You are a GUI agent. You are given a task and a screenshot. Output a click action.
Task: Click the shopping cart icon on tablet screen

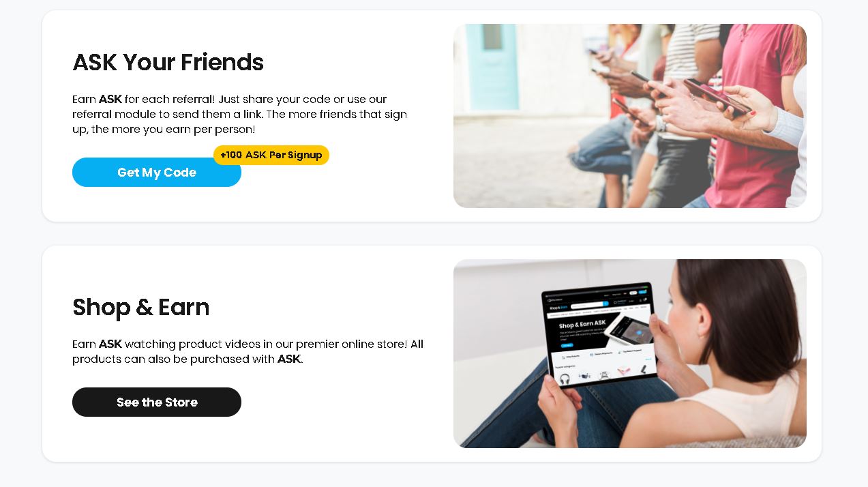click(644, 299)
